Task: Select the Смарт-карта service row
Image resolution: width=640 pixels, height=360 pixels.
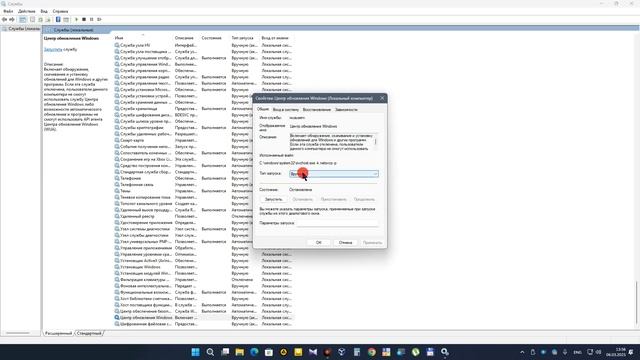Action: (203, 140)
